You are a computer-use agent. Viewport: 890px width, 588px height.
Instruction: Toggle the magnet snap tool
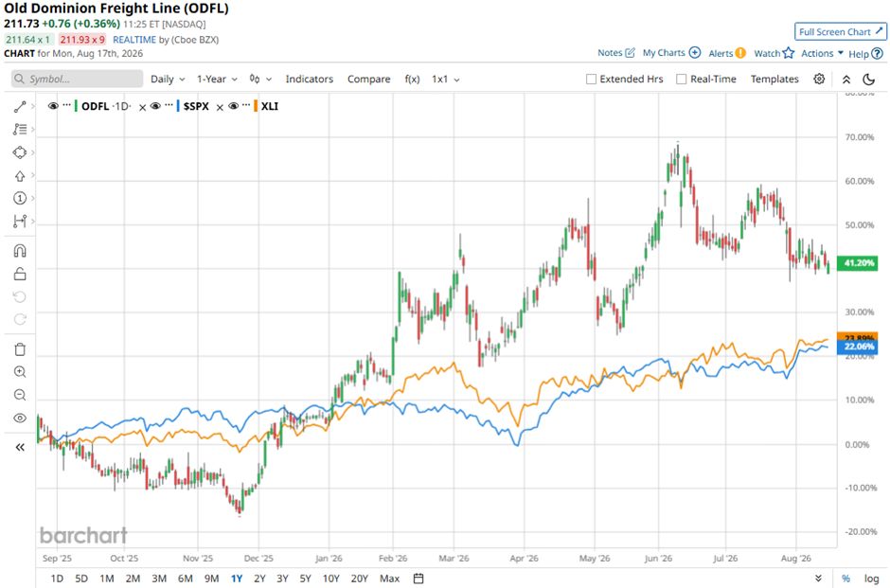coord(20,251)
